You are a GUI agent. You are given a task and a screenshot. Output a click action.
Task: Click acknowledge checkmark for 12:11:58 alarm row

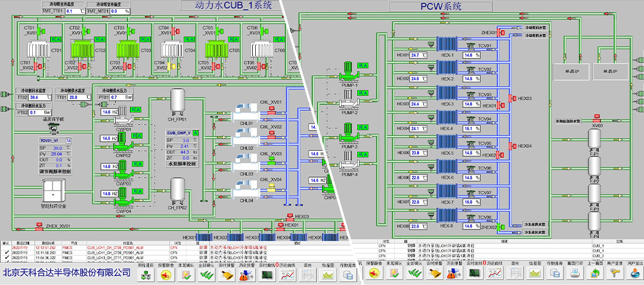point(7,253)
